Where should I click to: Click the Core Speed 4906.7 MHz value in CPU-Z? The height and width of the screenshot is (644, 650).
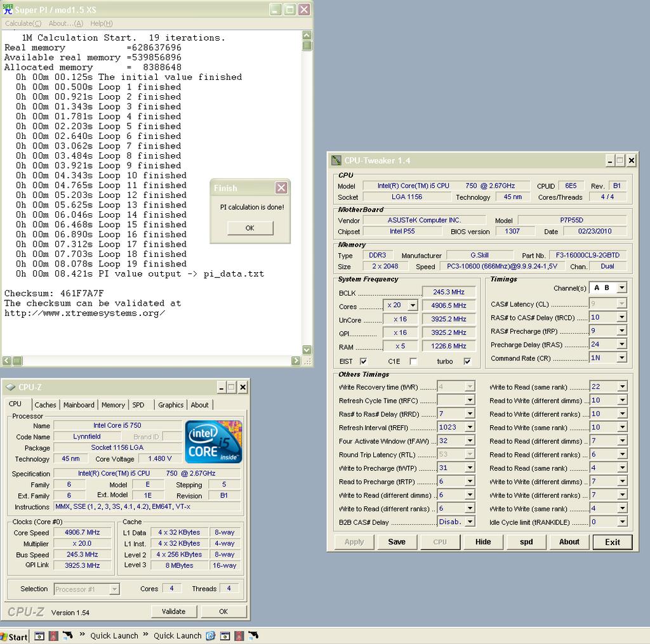[x=82, y=532]
